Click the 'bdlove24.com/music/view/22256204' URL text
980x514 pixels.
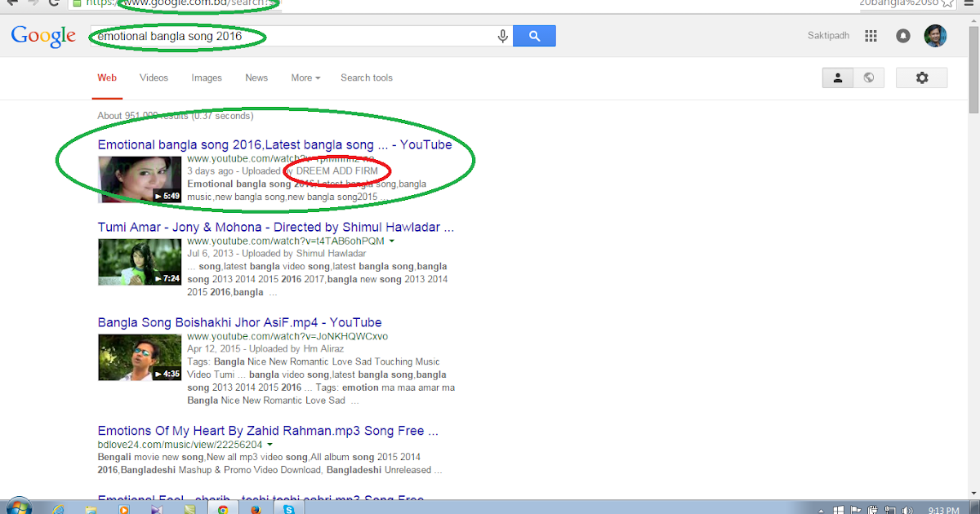[x=180, y=445]
